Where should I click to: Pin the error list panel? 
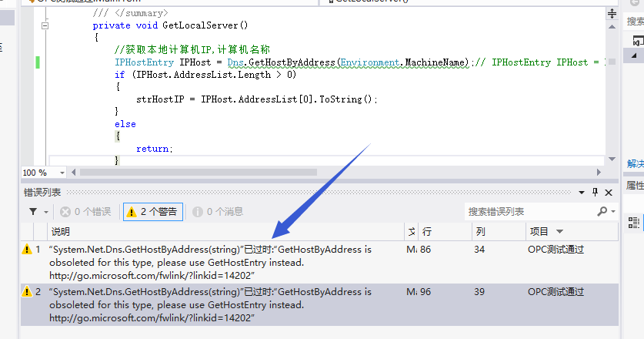[594, 192]
